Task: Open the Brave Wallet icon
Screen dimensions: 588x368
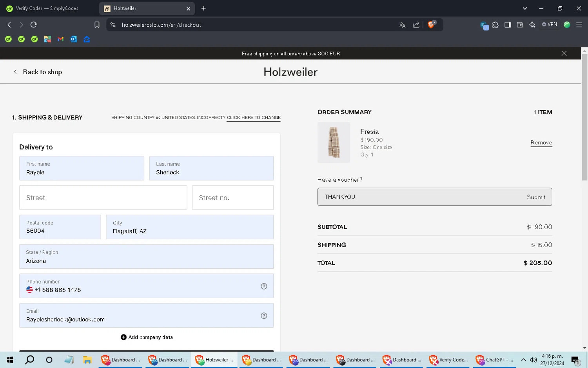Action: pos(520,25)
